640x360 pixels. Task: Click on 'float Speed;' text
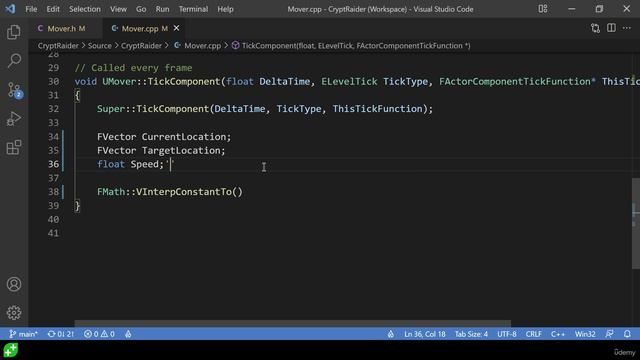(131, 164)
